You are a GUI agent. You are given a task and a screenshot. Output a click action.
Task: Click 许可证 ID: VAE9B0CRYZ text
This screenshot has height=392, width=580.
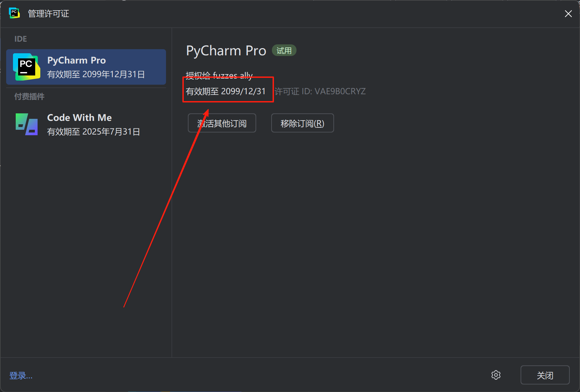click(x=320, y=92)
